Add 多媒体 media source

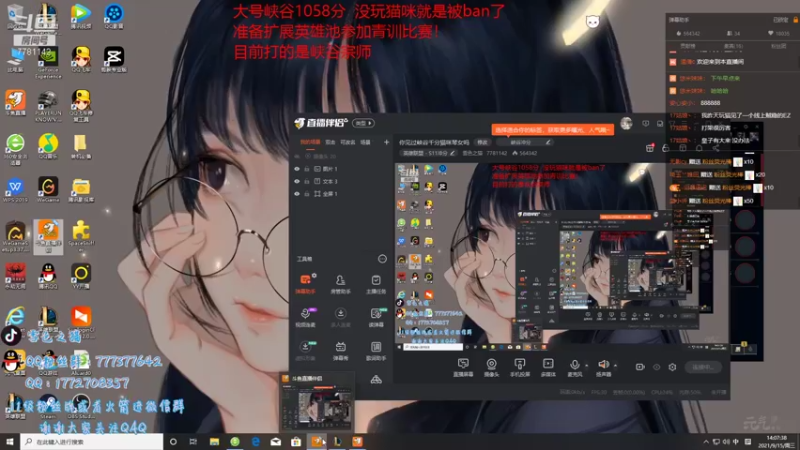pyautogui.click(x=548, y=367)
